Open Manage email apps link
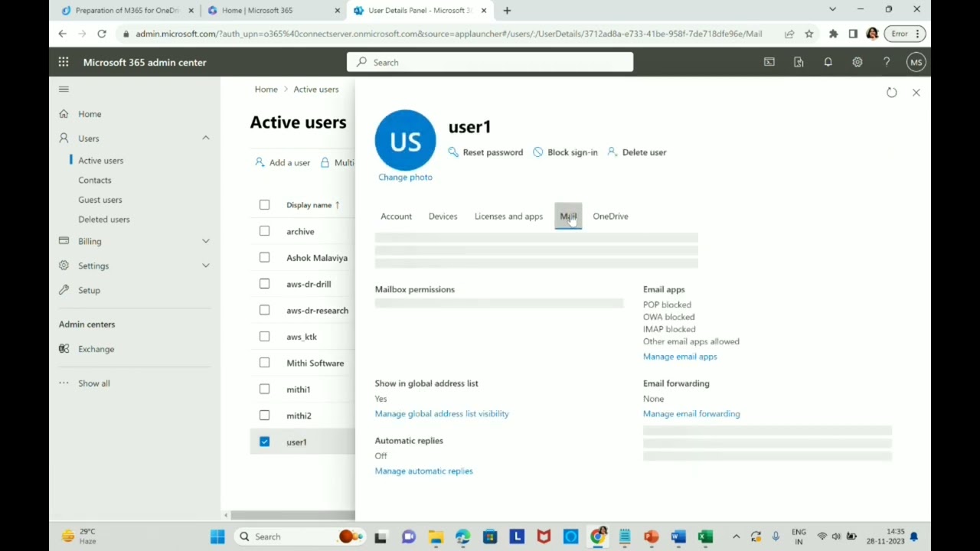 point(680,357)
